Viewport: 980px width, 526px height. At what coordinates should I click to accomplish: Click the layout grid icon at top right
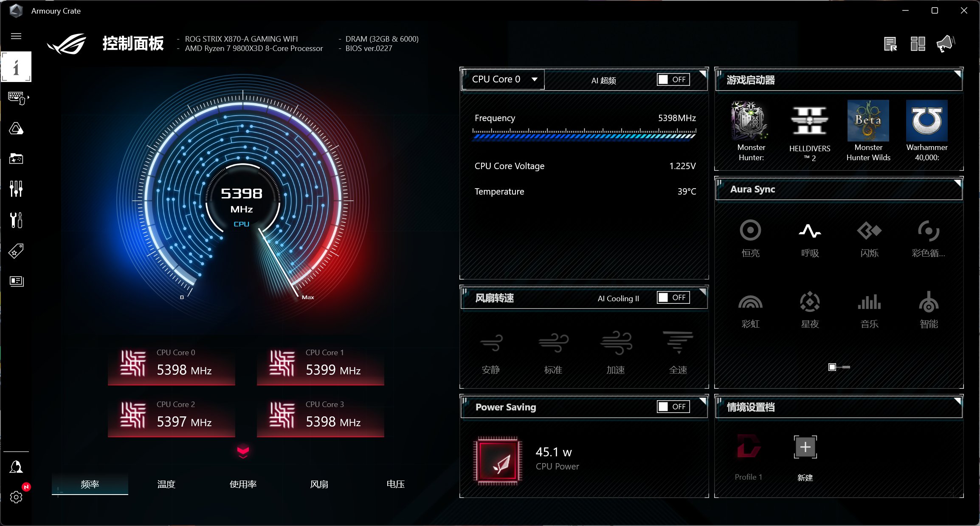click(918, 44)
